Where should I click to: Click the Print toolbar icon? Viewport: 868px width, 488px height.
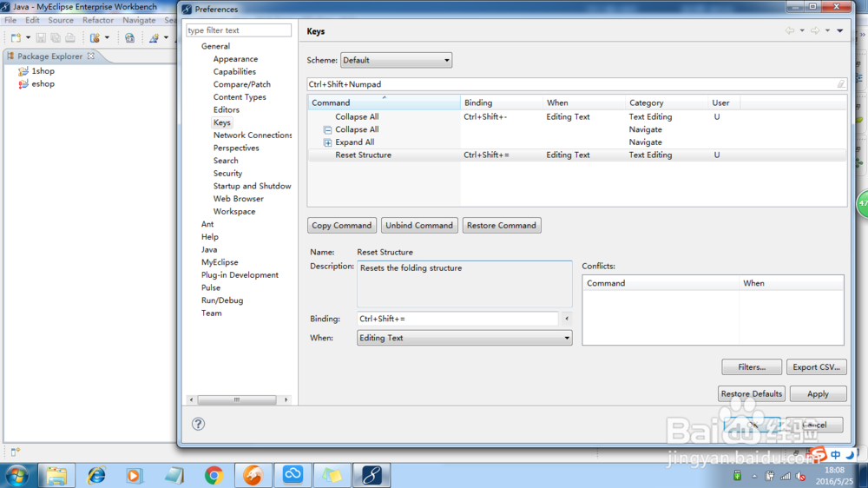(x=70, y=37)
